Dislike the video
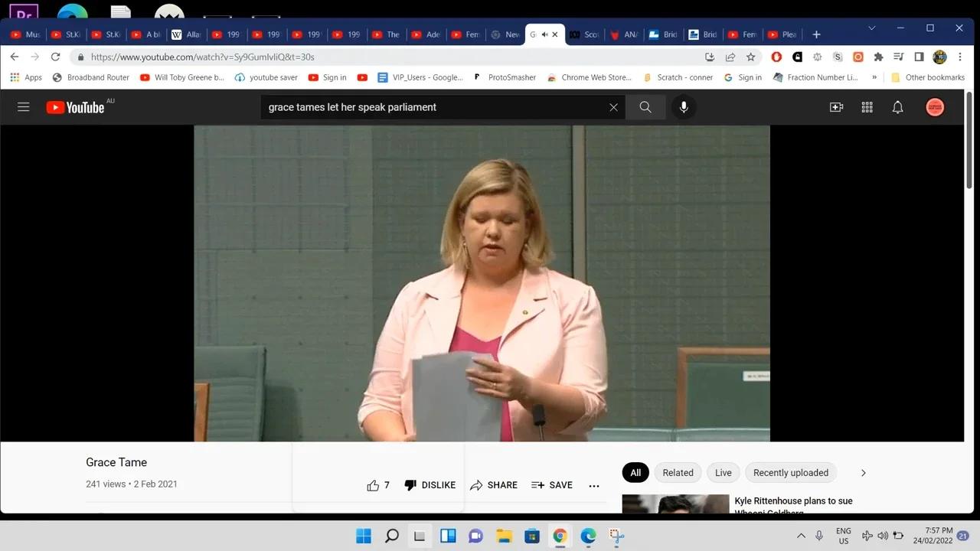980x551 pixels. click(430, 484)
